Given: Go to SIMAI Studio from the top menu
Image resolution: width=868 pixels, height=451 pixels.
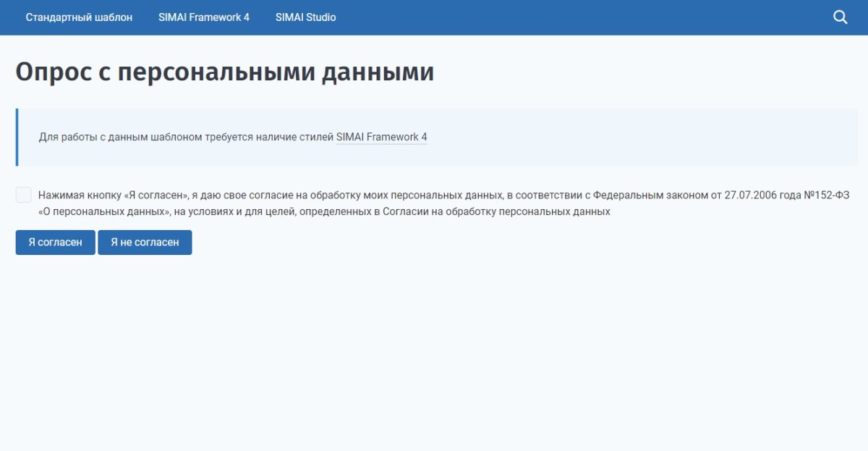Looking at the screenshot, I should click(x=304, y=17).
